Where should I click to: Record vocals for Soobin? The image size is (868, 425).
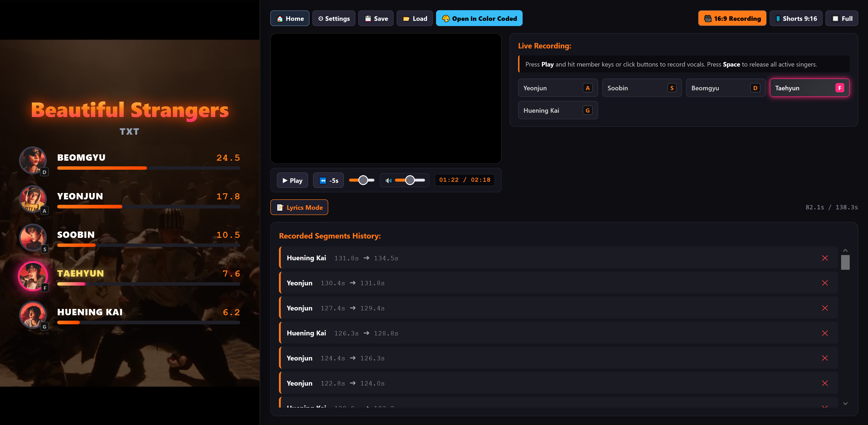(x=642, y=88)
